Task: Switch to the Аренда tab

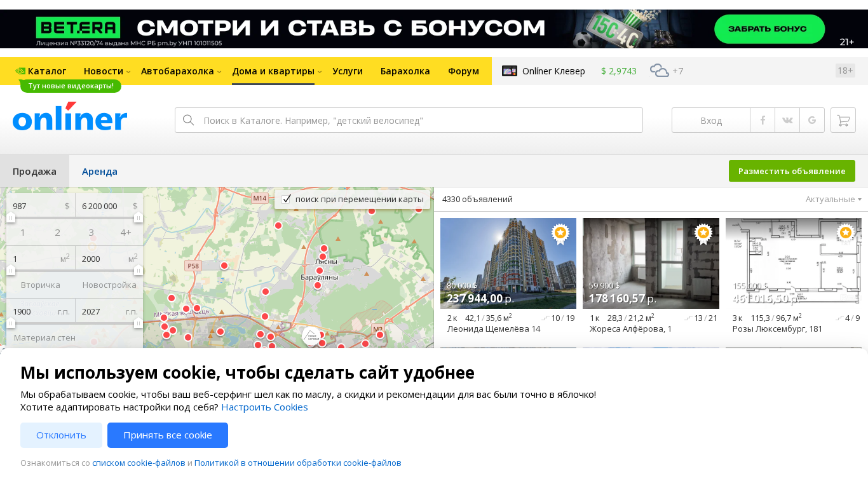Action: pos(100,171)
